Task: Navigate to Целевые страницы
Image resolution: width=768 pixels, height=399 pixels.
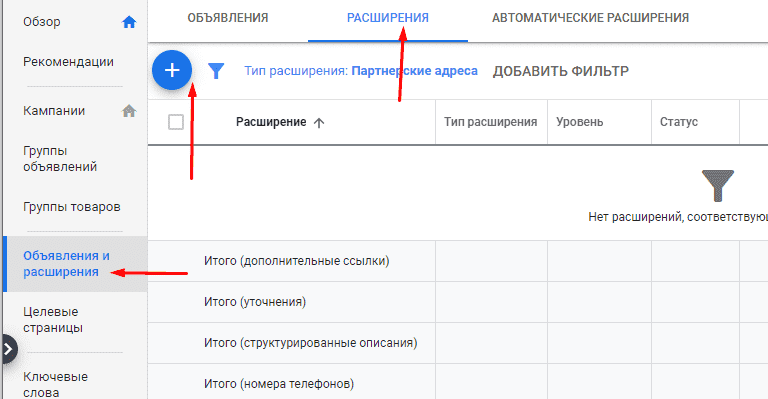Action: 52,320
